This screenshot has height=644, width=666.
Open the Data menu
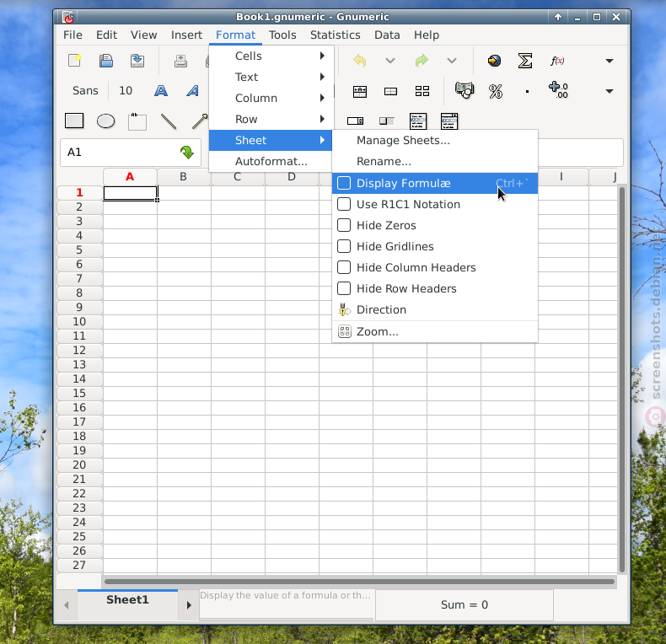click(387, 35)
